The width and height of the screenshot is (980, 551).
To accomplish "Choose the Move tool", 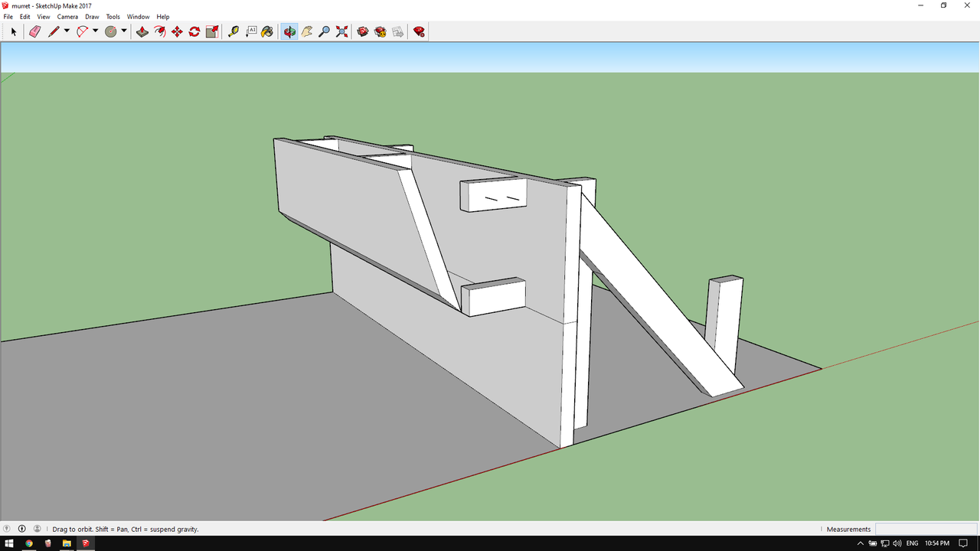I will tap(177, 31).
